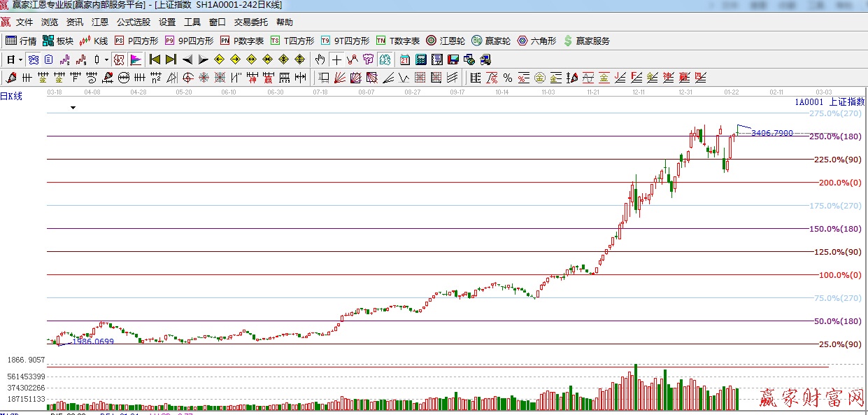Image resolution: width=868 pixels, height=415 pixels.
Task: Expand the 日 period dropdown arrow
Action: pyautogui.click(x=20, y=59)
